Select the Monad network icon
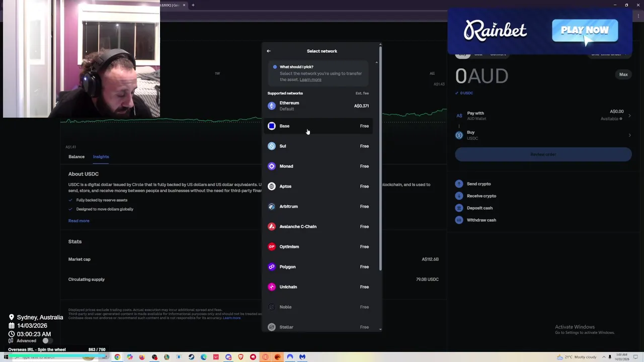This screenshot has width=644, height=362. 272,166
